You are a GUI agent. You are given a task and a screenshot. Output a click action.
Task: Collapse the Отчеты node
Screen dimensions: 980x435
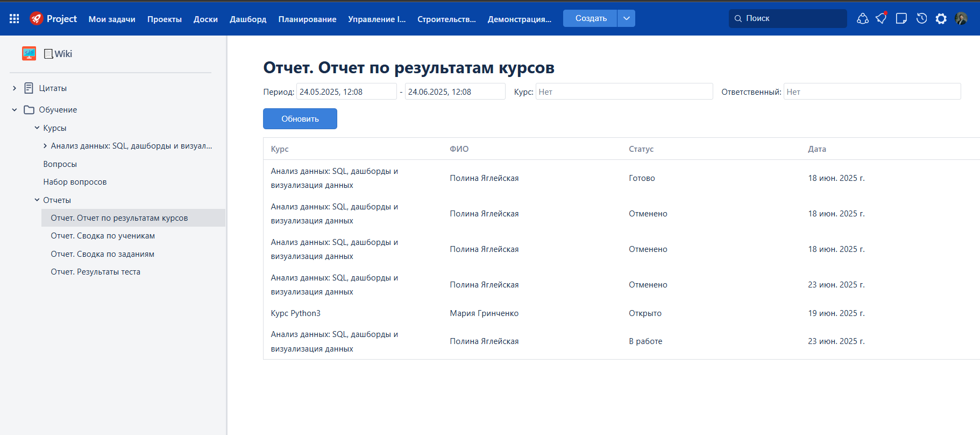coord(37,200)
